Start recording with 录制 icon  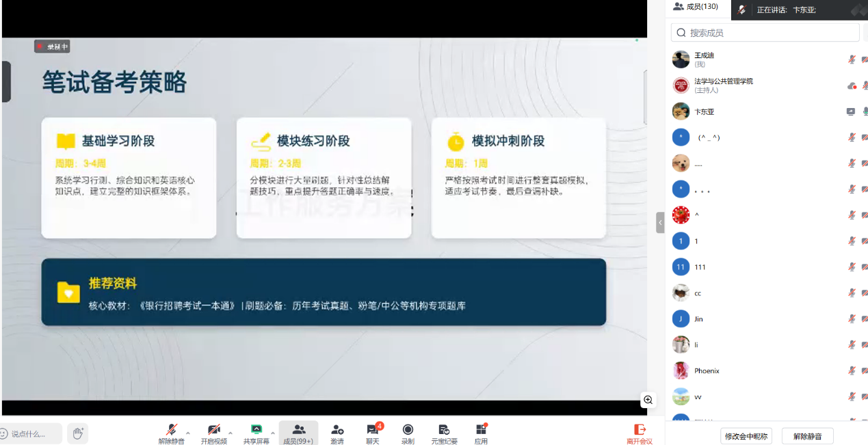[408, 429]
